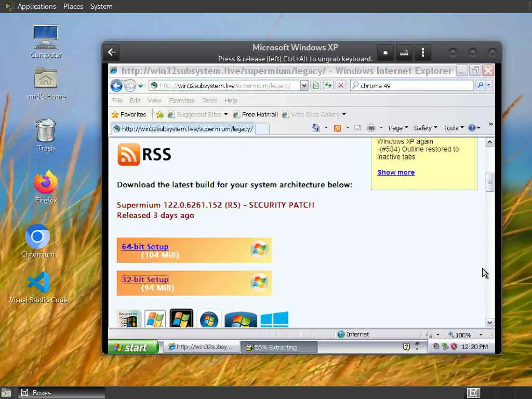Screen dimensions: 532x399
Task: Launch Chromium from the desktop
Action: 37,241
